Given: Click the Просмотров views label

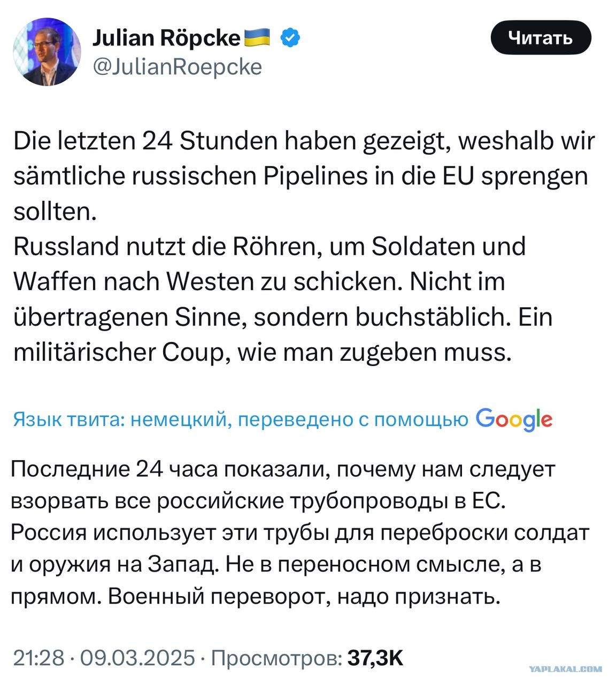Looking at the screenshot, I should point(276,658).
